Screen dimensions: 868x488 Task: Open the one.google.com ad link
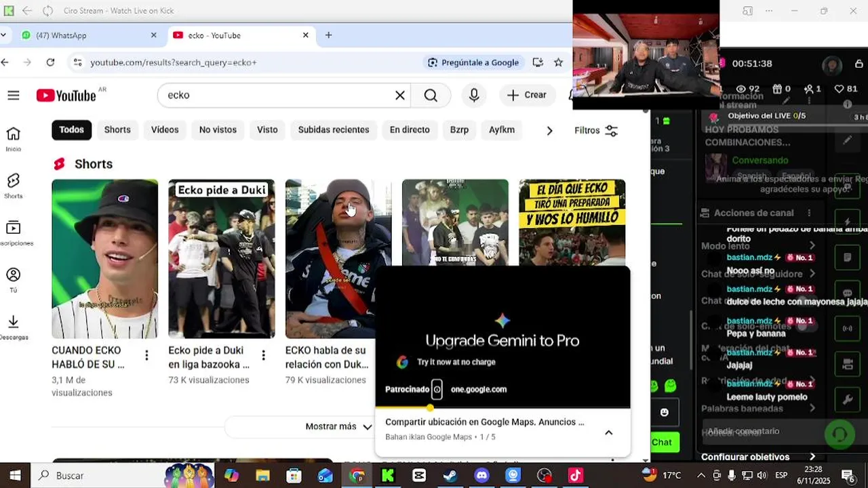(479, 389)
